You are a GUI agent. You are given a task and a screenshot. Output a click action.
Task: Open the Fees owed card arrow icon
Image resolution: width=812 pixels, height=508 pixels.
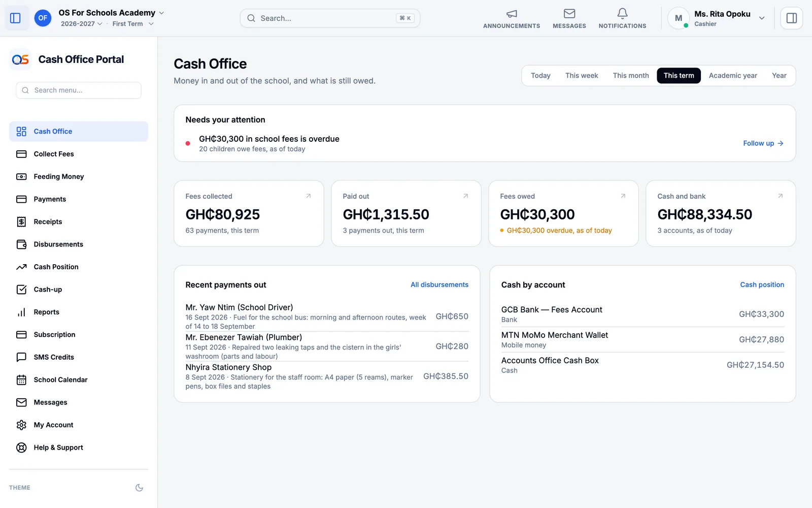click(x=623, y=196)
